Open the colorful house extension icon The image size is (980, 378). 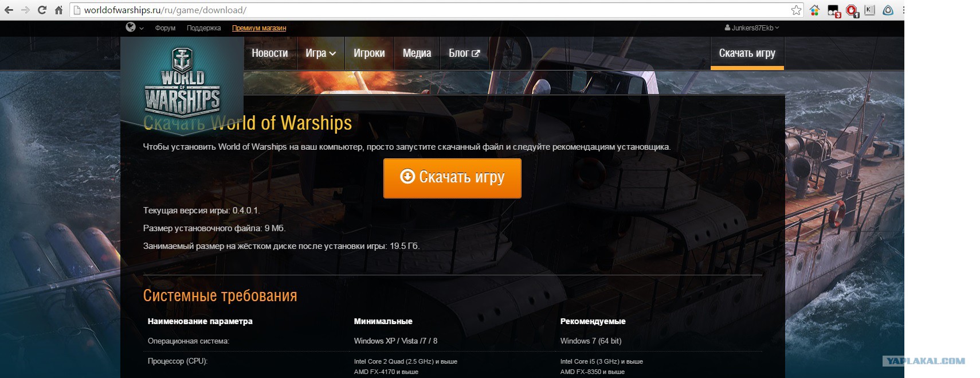pos(814,10)
